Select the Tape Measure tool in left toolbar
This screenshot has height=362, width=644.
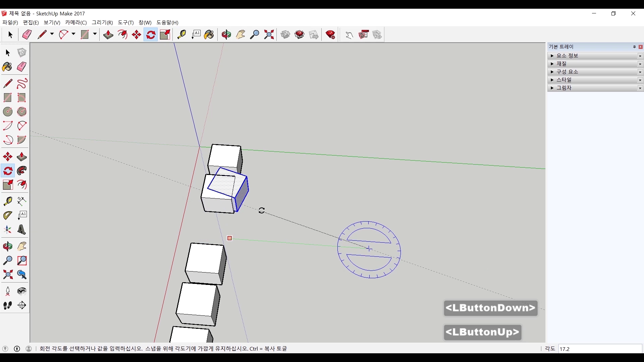(7, 201)
